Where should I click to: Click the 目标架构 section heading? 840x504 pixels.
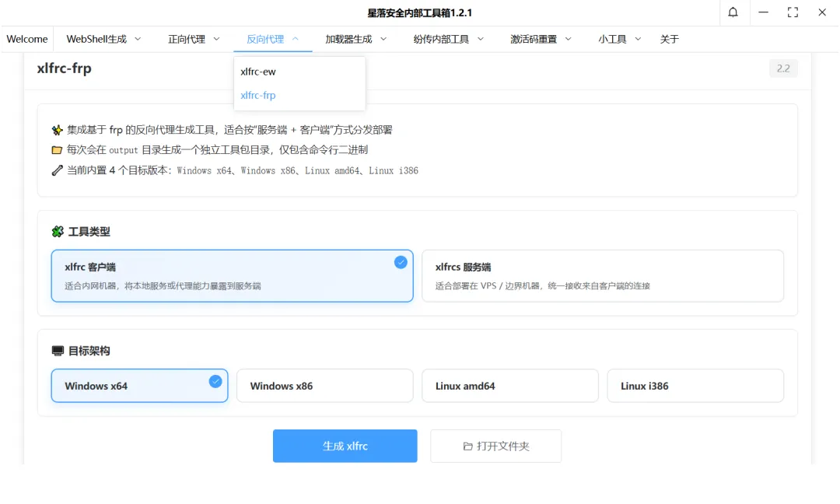pos(89,351)
